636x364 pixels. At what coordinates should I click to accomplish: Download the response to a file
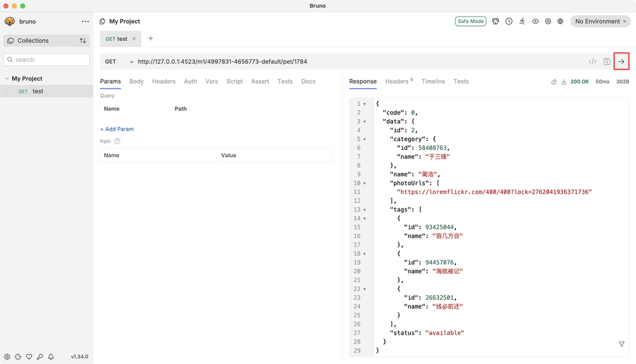563,82
